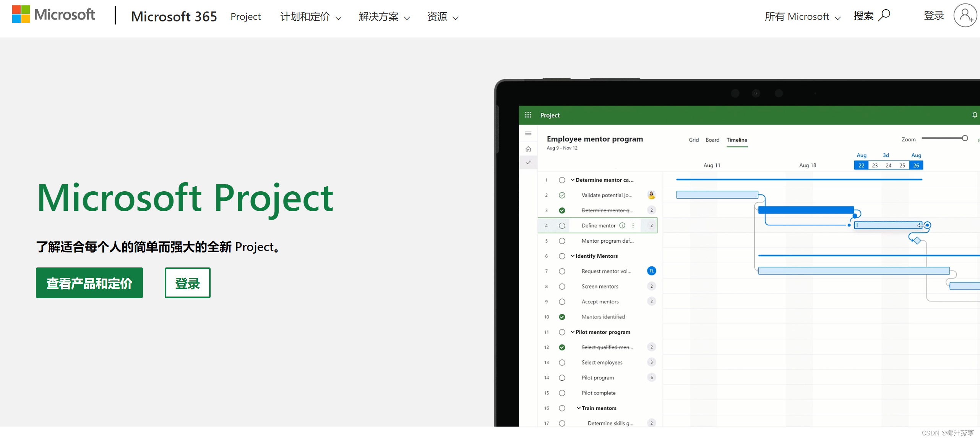Click the hamburger menu icon in Project sidebar
This screenshot has height=440, width=980.
[x=528, y=134]
